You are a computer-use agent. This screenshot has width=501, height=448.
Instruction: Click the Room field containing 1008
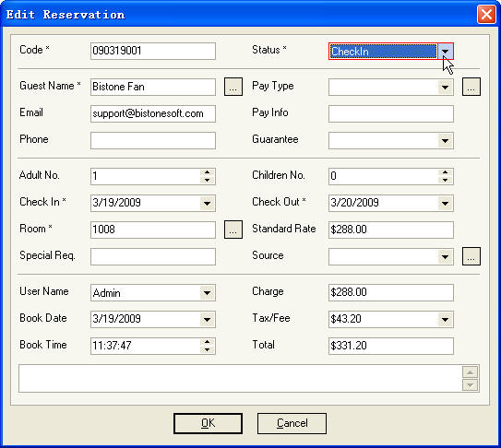pyautogui.click(x=153, y=230)
